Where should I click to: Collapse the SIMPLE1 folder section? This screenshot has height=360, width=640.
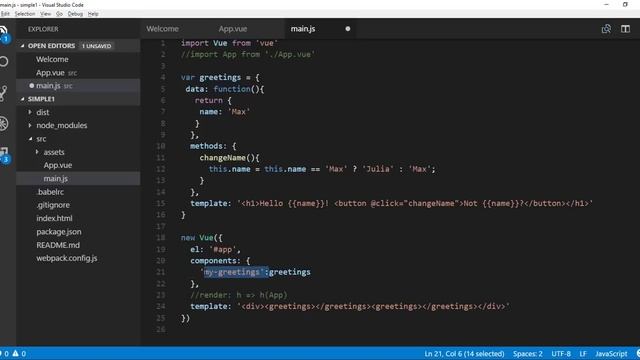coord(22,99)
